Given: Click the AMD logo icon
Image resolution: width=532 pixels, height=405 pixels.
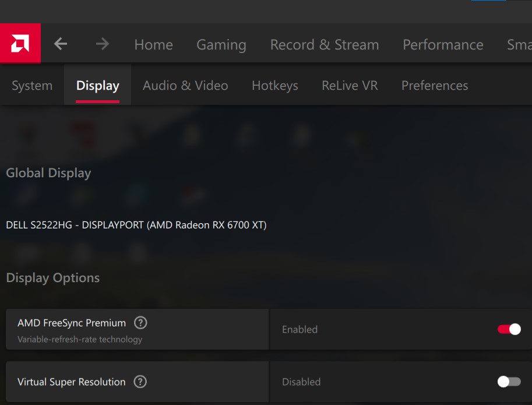Looking at the screenshot, I should coord(20,44).
